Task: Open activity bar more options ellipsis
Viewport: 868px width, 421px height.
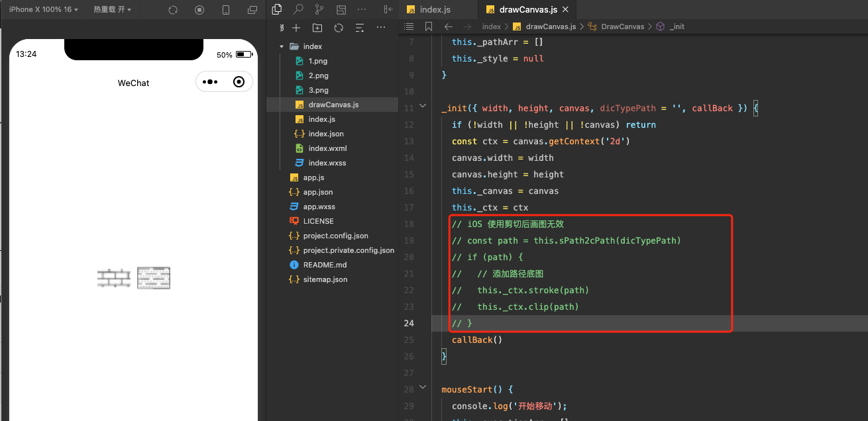Action: pos(361,9)
